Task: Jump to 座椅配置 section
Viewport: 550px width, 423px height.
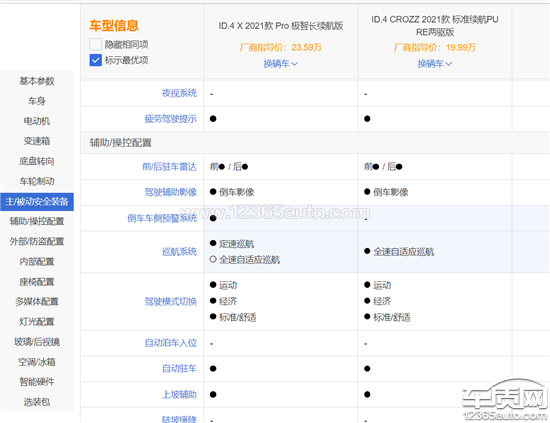Action: [37, 282]
